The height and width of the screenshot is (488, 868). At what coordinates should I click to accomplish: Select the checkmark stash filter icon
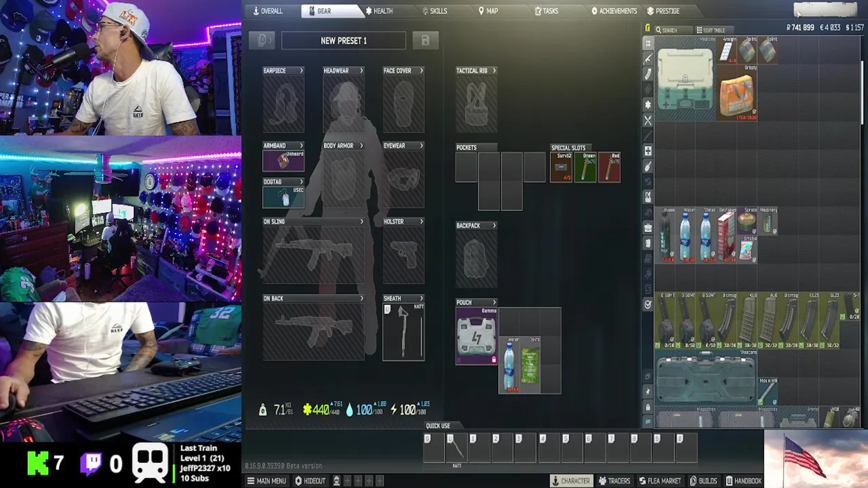coord(648,305)
